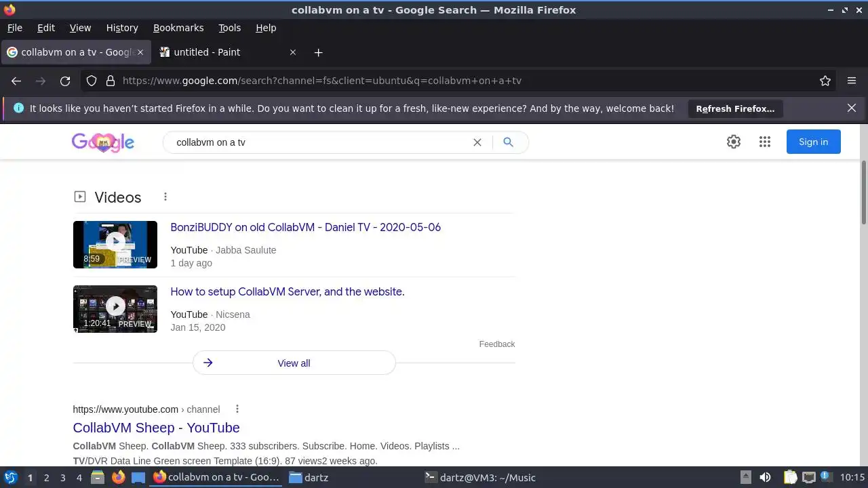Open the Edit menu
The width and height of the screenshot is (868, 488).
pyautogui.click(x=46, y=28)
